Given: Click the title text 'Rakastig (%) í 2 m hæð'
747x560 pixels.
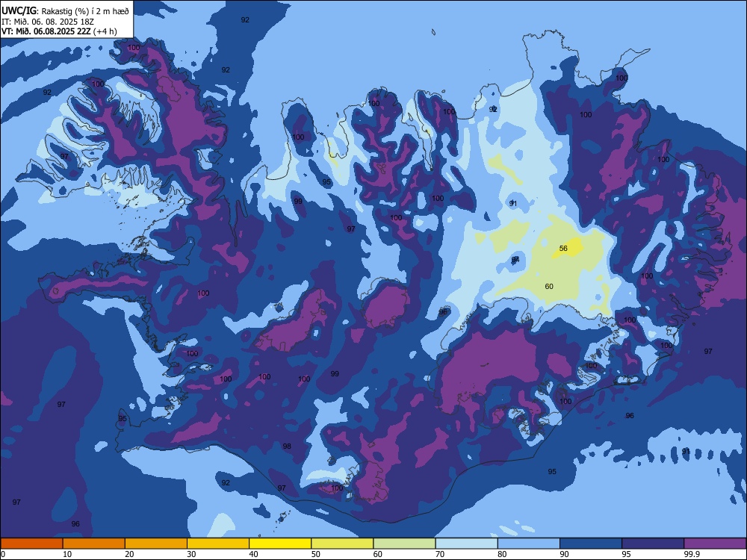Looking at the screenshot, I should point(85,11).
